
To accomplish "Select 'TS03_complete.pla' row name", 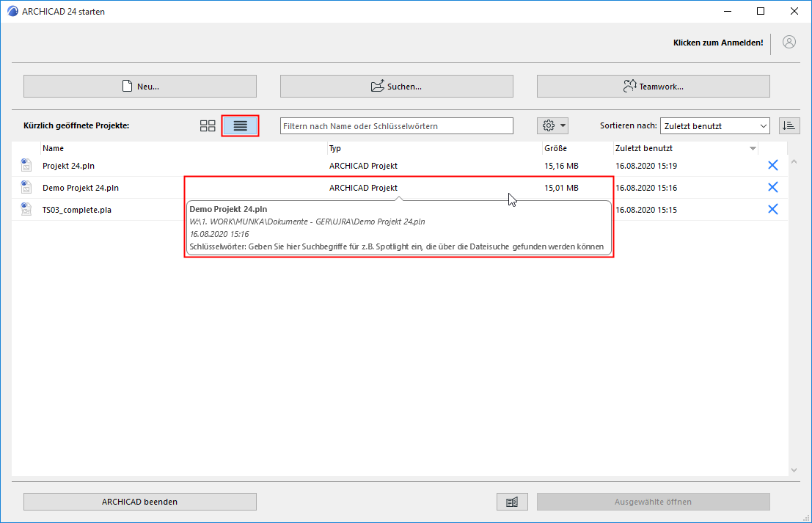I will pyautogui.click(x=76, y=210).
